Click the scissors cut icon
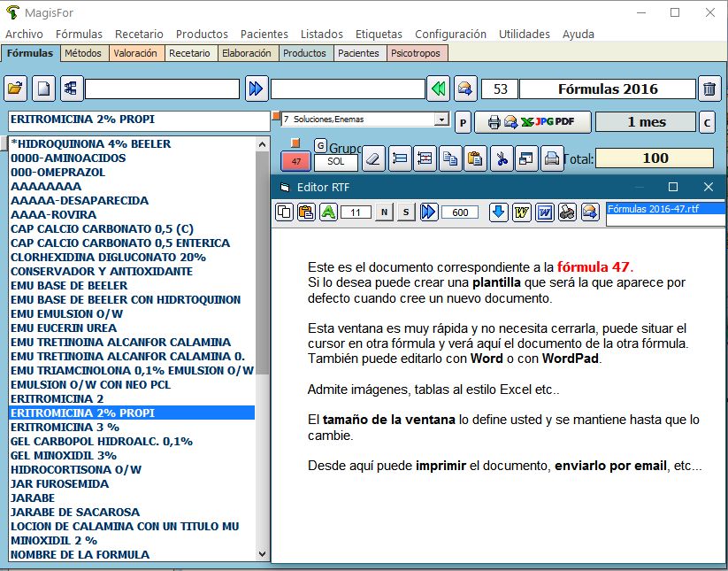728x571 pixels. point(502,159)
